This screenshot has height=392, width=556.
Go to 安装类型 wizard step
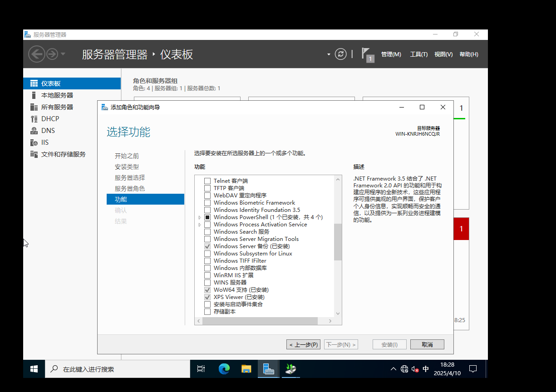point(127,167)
